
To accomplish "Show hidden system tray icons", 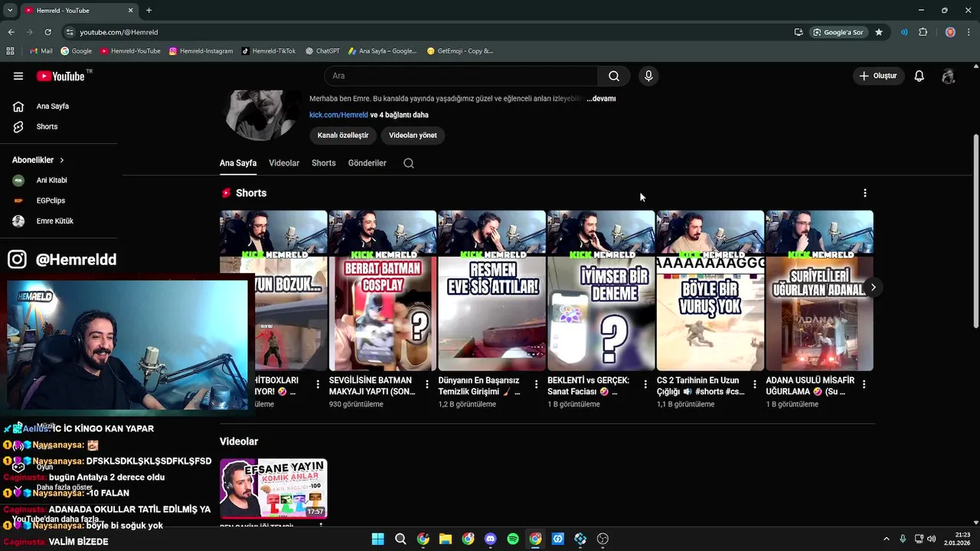I will click(x=887, y=539).
